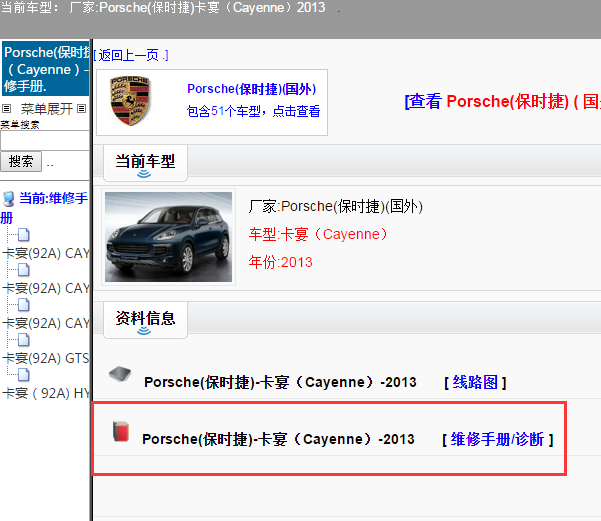Image resolution: width=601 pixels, height=521 pixels.
Task: Open the 线路图 wiring diagram link
Action: point(475,382)
